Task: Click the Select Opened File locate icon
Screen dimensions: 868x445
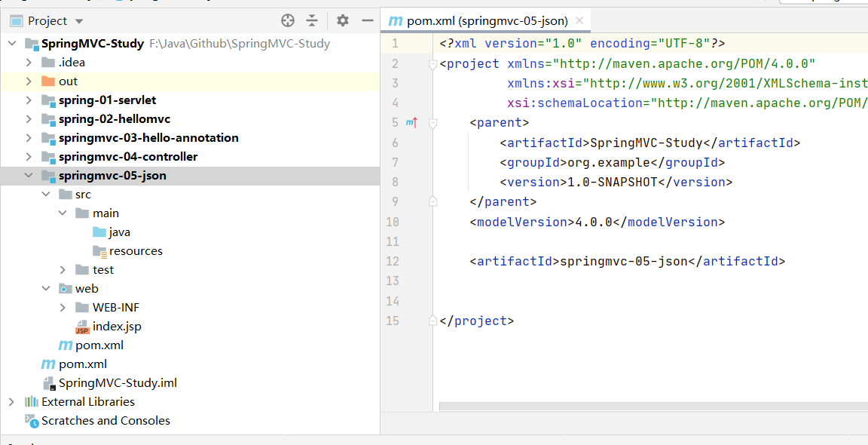Action: [288, 20]
